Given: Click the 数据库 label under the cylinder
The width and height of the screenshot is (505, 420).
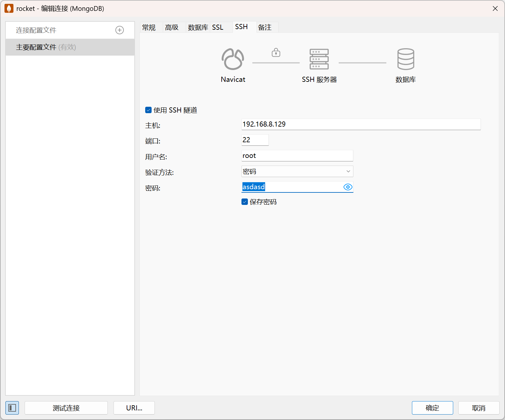Looking at the screenshot, I should click(406, 80).
